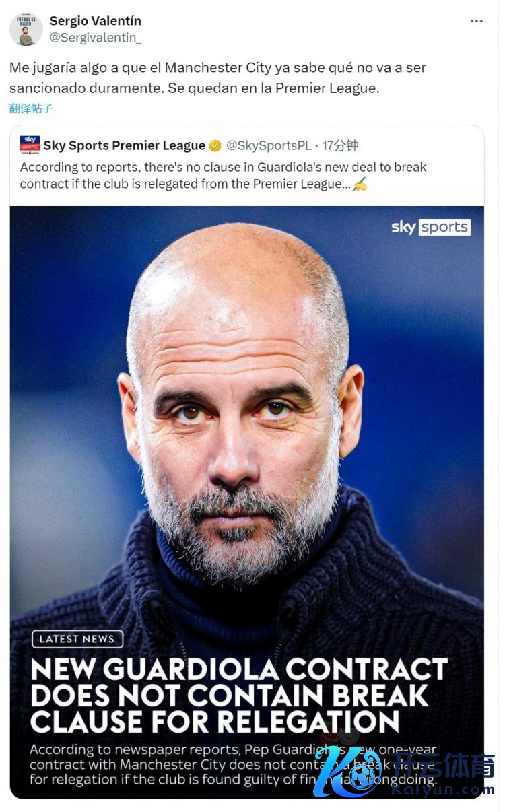Viewport: 505px width, 812px height.
Task: Click the sky sports logo on the photo
Action: click(x=431, y=227)
